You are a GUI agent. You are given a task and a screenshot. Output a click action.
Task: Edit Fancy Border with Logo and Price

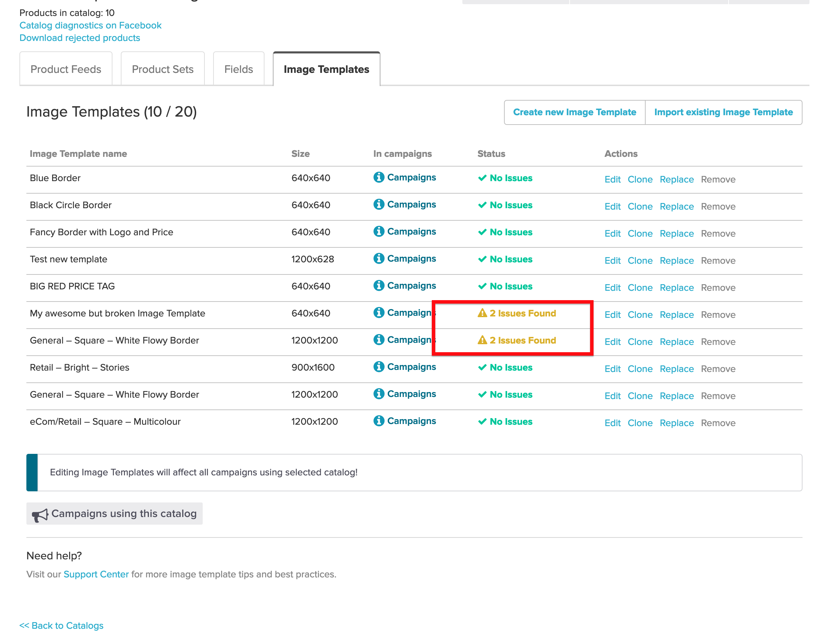click(612, 234)
